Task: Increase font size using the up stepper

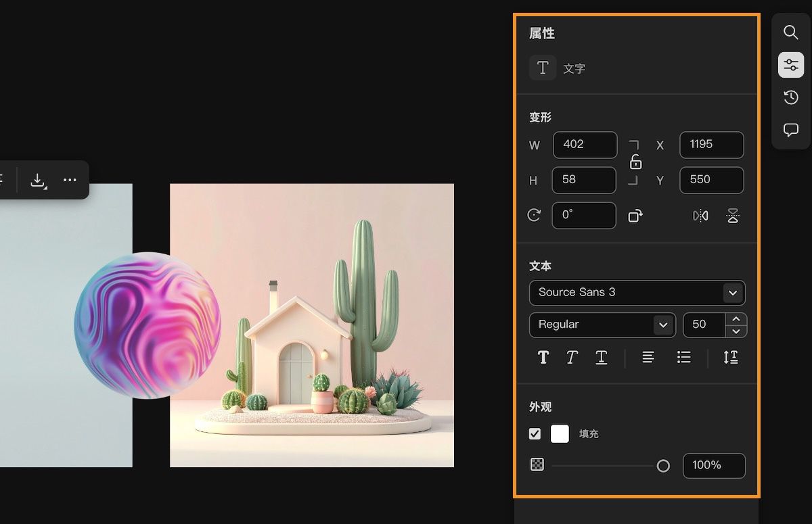Action: (736, 320)
